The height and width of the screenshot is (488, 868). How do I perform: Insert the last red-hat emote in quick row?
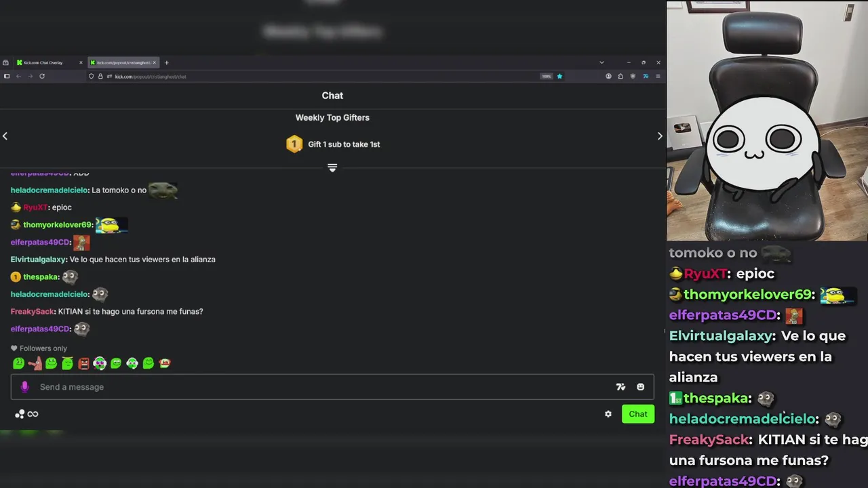[165, 363]
